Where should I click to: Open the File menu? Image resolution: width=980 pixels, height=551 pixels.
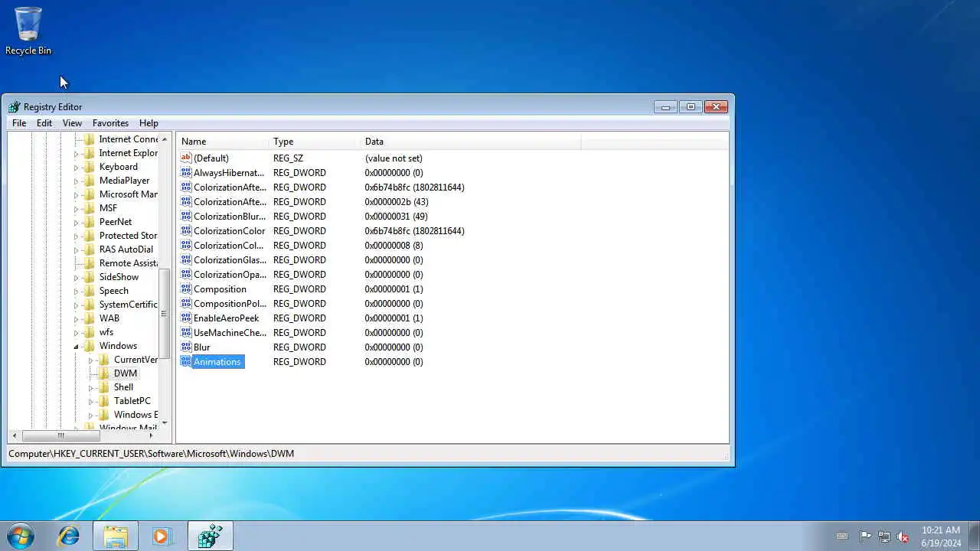tap(19, 123)
